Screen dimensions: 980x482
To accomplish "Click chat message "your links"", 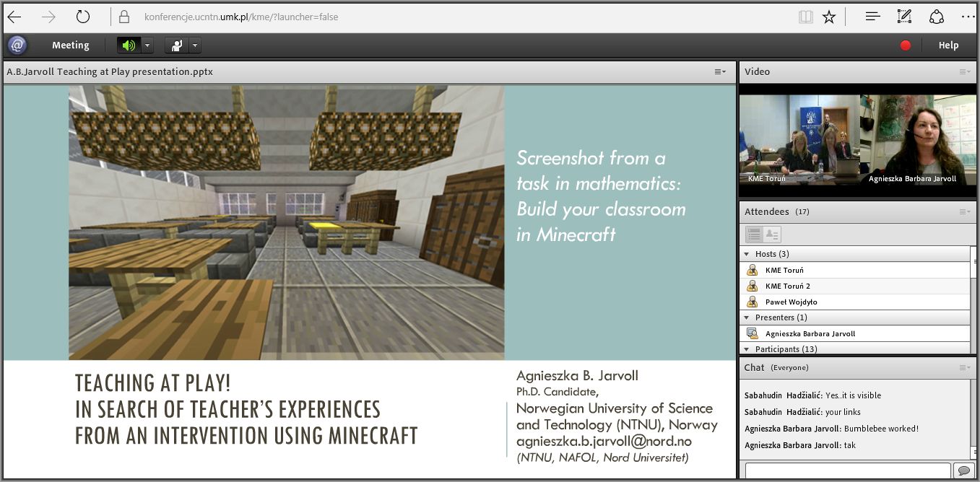I will (843, 412).
